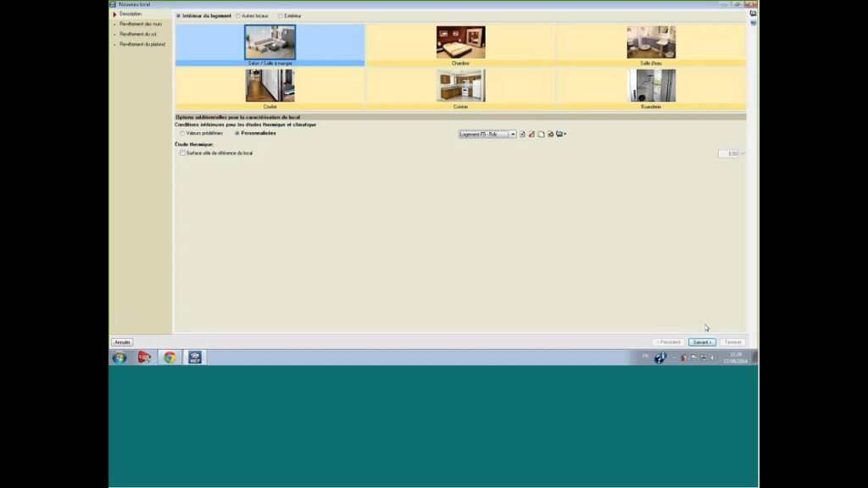The height and width of the screenshot is (488, 868).
Task: Enable Surface utile de référence du local checkbox
Action: [182, 153]
